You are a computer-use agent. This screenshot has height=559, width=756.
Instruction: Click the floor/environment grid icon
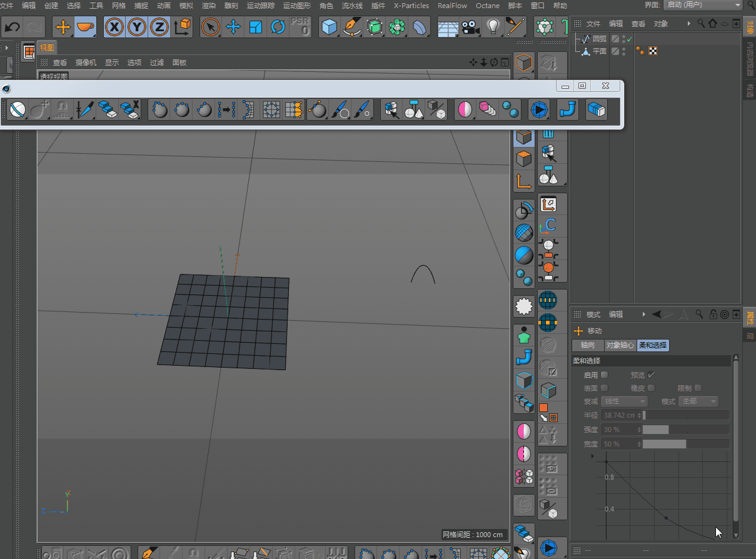click(448, 27)
